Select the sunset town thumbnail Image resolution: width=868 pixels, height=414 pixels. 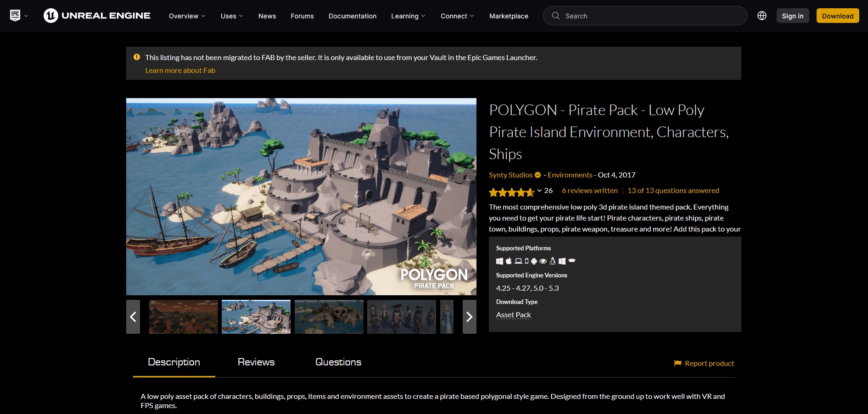[184, 317]
